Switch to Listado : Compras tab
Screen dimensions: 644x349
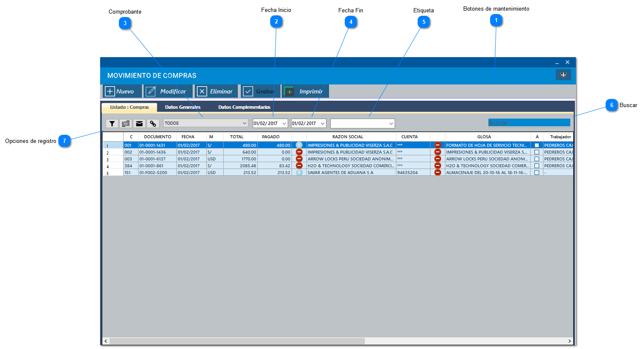click(x=129, y=108)
